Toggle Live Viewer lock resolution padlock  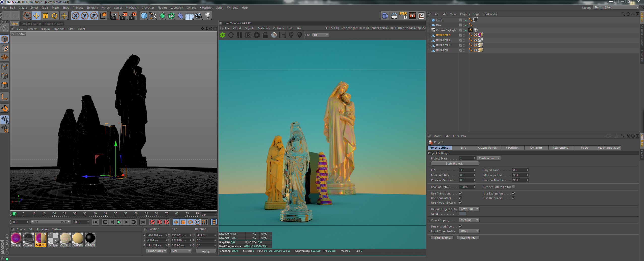click(265, 35)
